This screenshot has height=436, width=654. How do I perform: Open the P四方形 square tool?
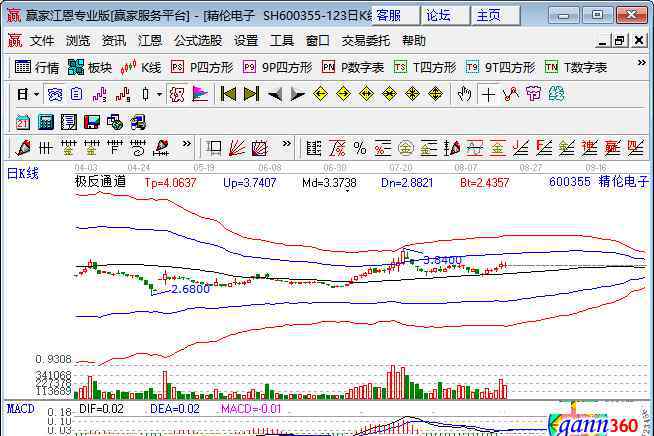(x=202, y=67)
